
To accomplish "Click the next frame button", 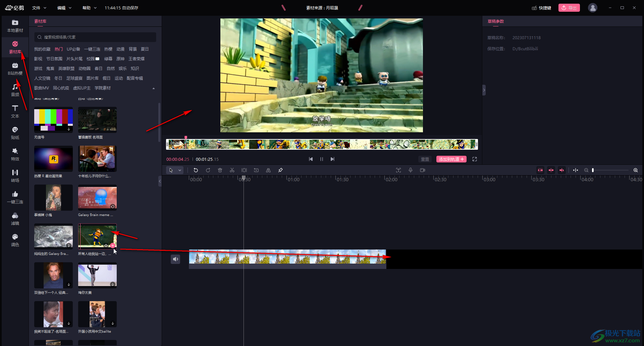I will [x=332, y=159].
